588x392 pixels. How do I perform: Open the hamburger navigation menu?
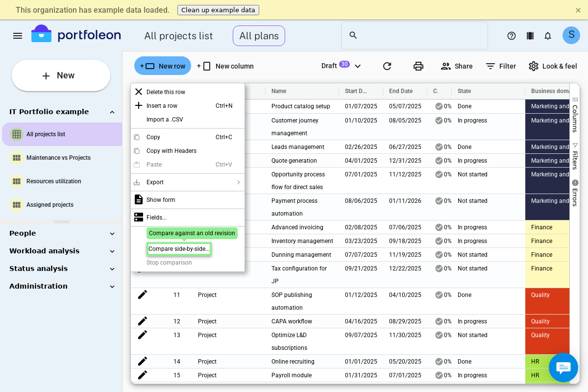pyautogui.click(x=18, y=36)
